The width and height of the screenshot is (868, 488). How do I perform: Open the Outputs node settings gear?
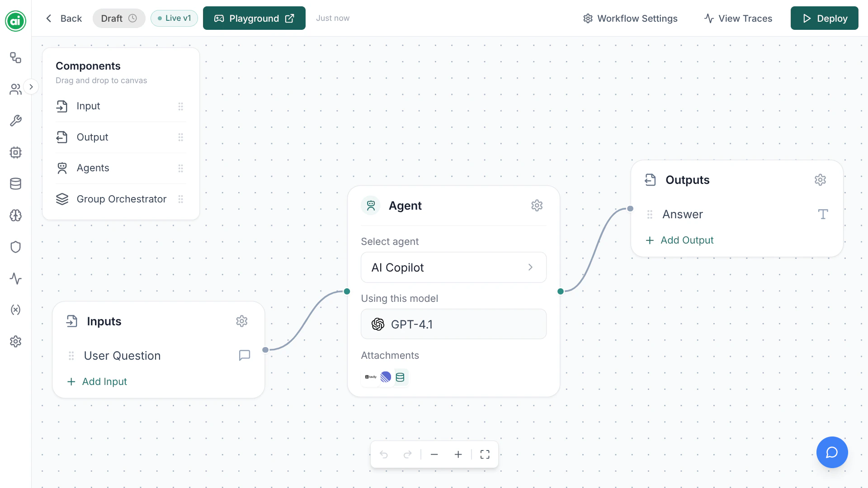[821, 180]
